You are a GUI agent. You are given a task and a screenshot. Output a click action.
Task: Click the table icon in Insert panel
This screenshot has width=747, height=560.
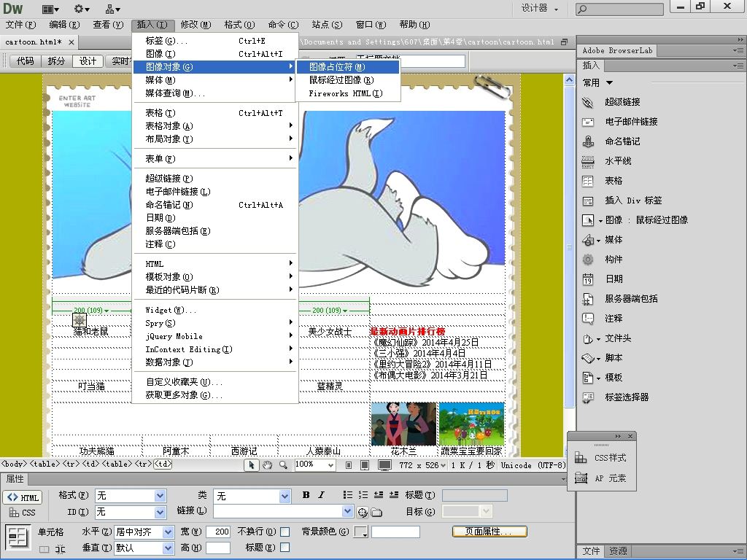[x=588, y=181]
